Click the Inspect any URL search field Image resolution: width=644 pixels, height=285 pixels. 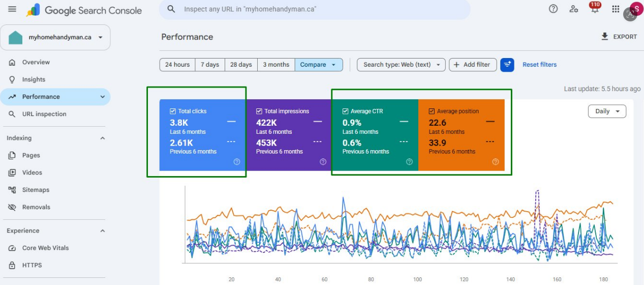point(315,9)
